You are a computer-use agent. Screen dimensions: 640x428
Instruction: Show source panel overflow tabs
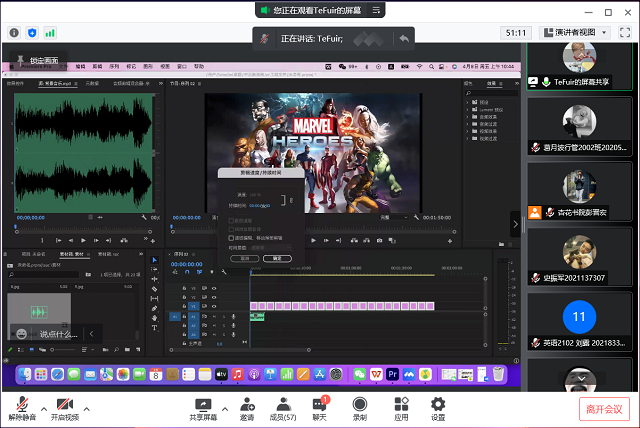[160, 83]
